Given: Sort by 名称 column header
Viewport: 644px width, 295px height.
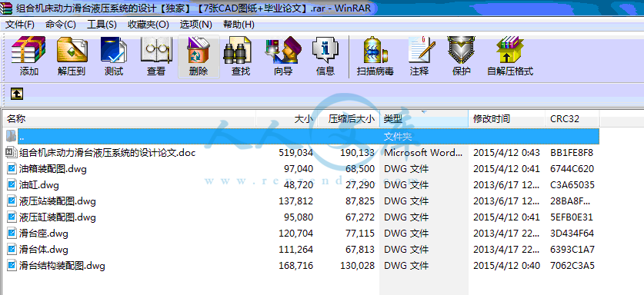Looking at the screenshot, I should click(130, 119).
